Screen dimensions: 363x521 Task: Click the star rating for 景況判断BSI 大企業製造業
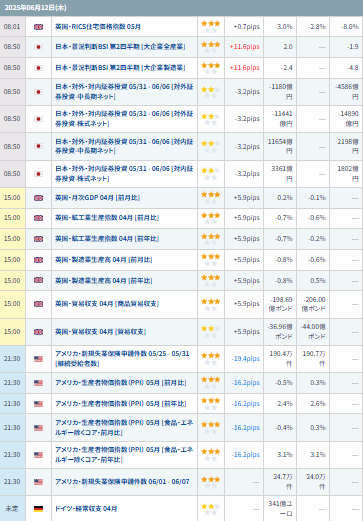tap(210, 68)
